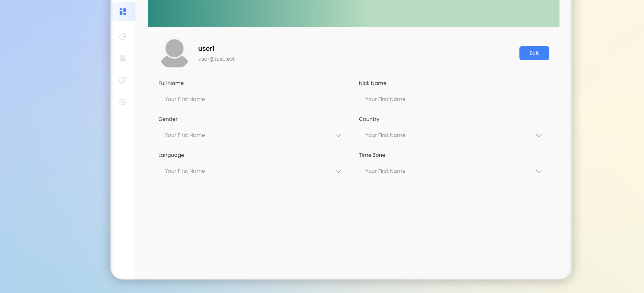Click the Gender label
644x293 pixels.
point(168,119)
